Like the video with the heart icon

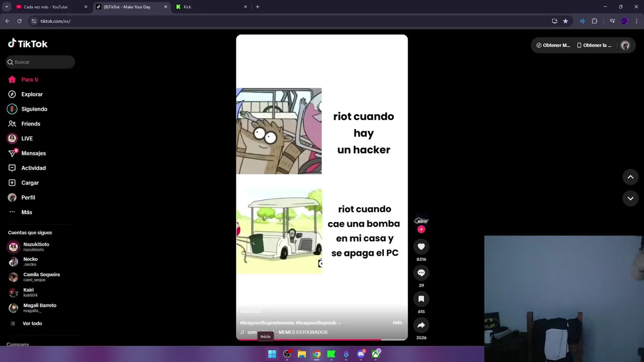pos(421,246)
